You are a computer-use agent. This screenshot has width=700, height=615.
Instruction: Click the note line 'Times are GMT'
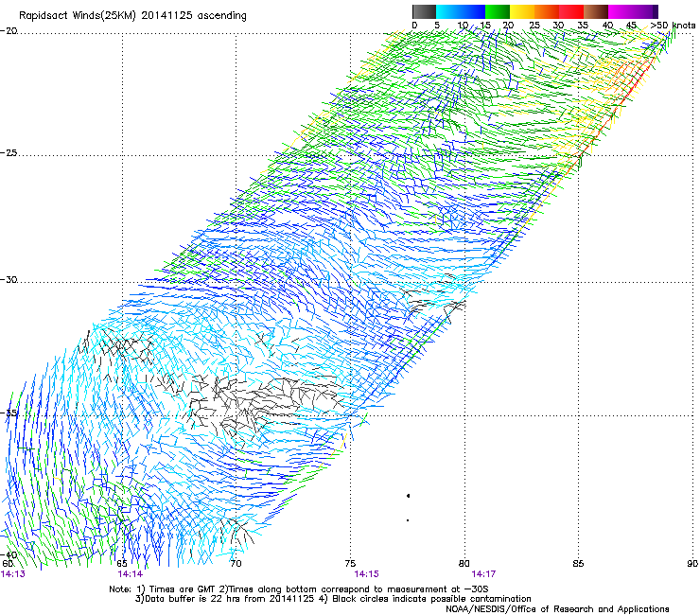[x=183, y=589]
